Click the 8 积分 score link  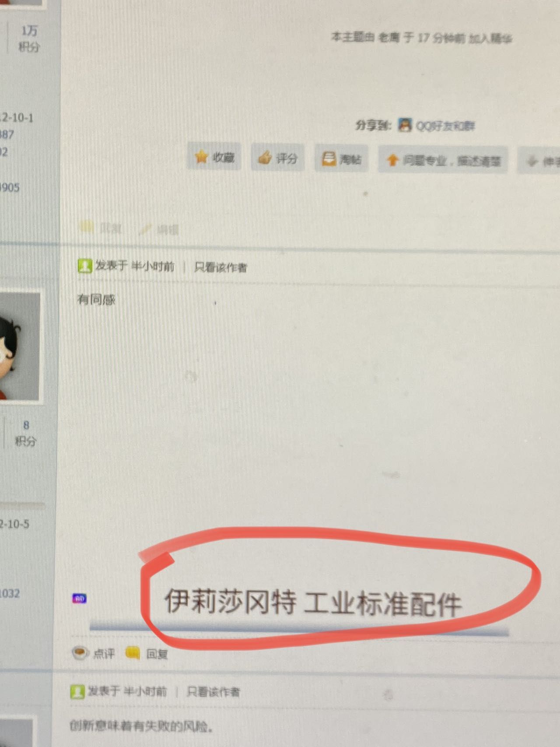click(x=25, y=433)
